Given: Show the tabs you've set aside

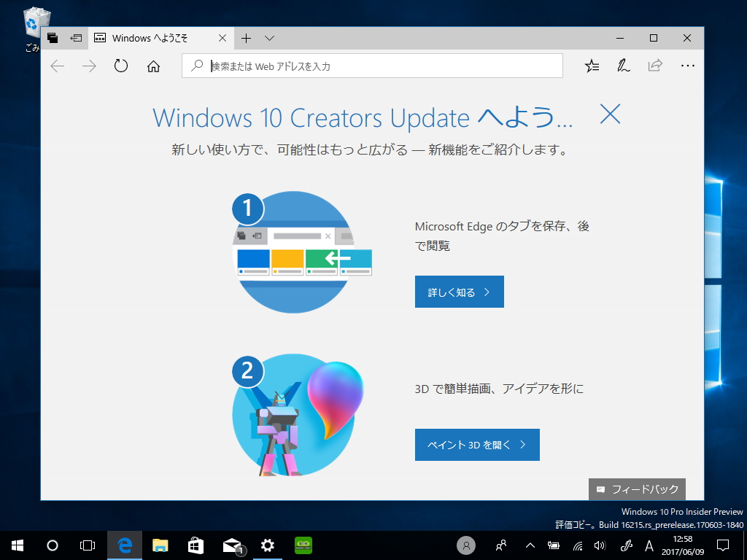Looking at the screenshot, I should tap(53, 38).
